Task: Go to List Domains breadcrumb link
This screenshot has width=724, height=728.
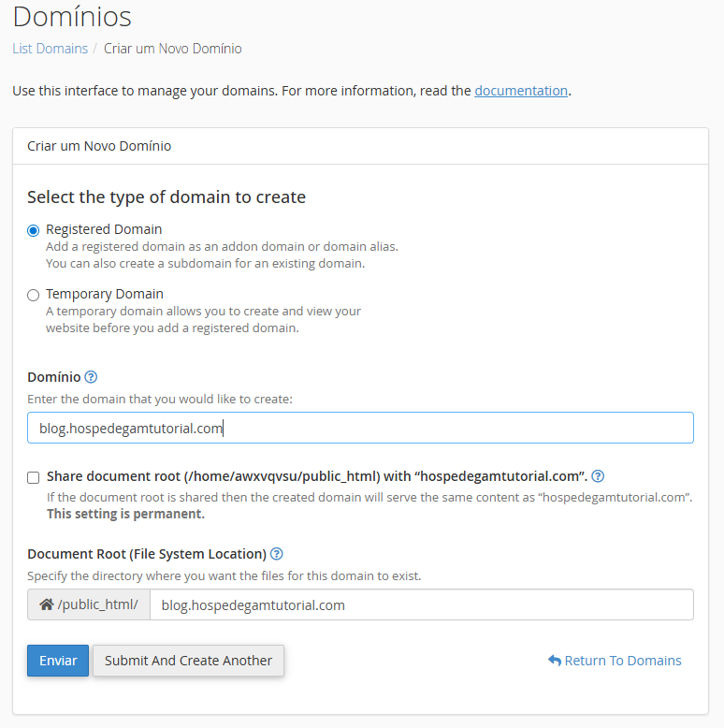Action: [x=50, y=49]
